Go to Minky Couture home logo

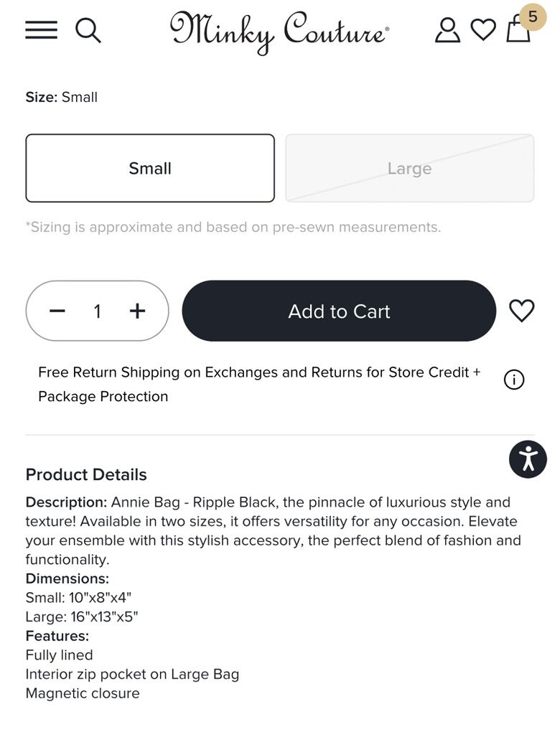tap(279, 31)
